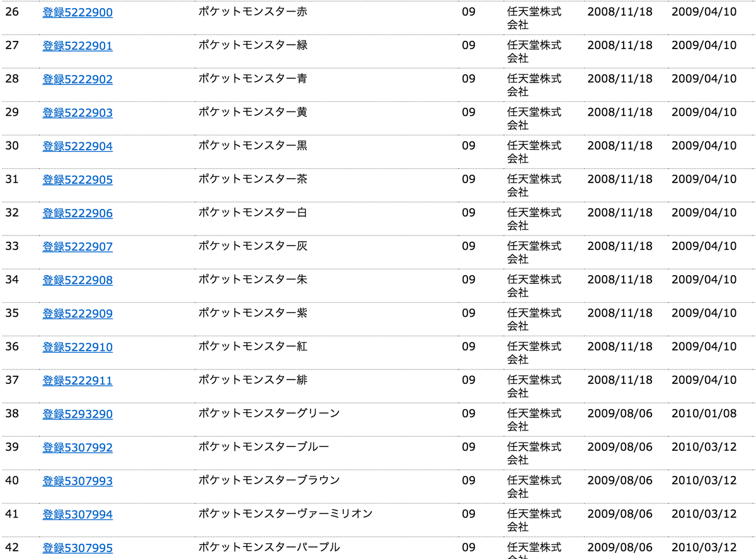Open registration link 登録5222908
The width and height of the screenshot is (756, 559).
point(77,280)
